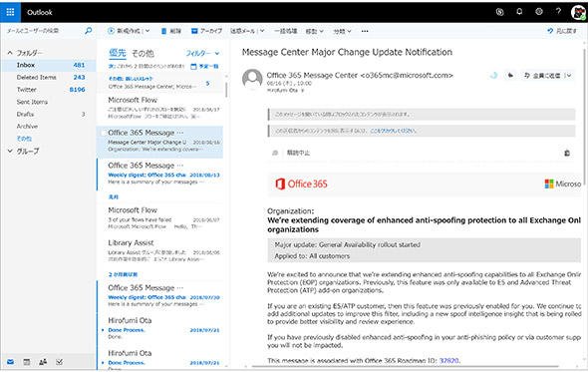Archive the message using toolbar Archive button

206,31
